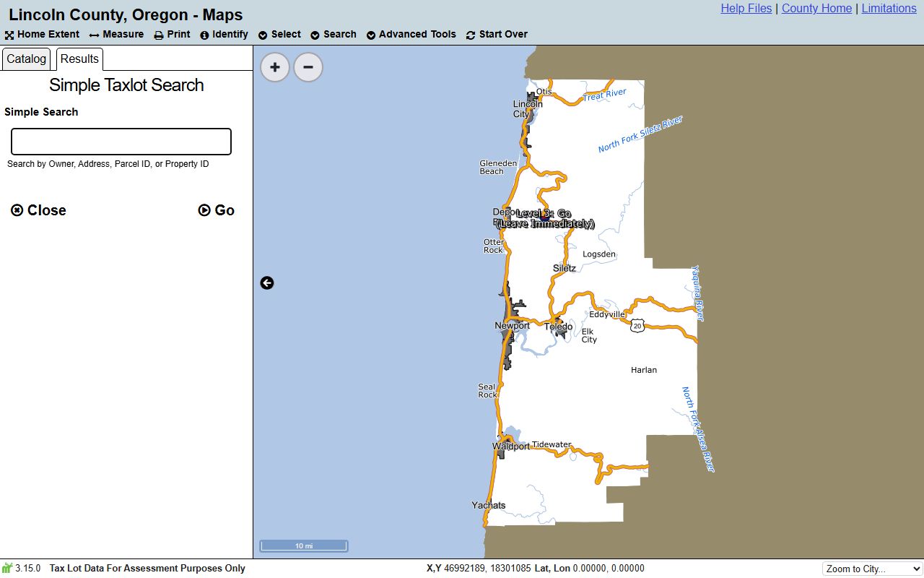Click the Tidewater map label

click(x=552, y=444)
